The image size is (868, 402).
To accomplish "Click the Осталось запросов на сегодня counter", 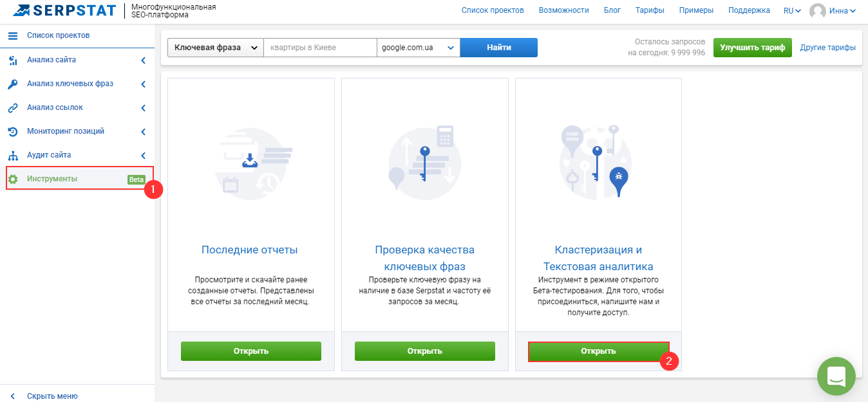I will 666,47.
